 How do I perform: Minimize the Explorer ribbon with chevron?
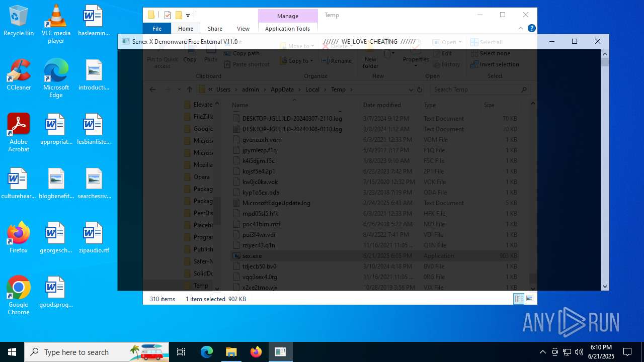click(x=521, y=29)
